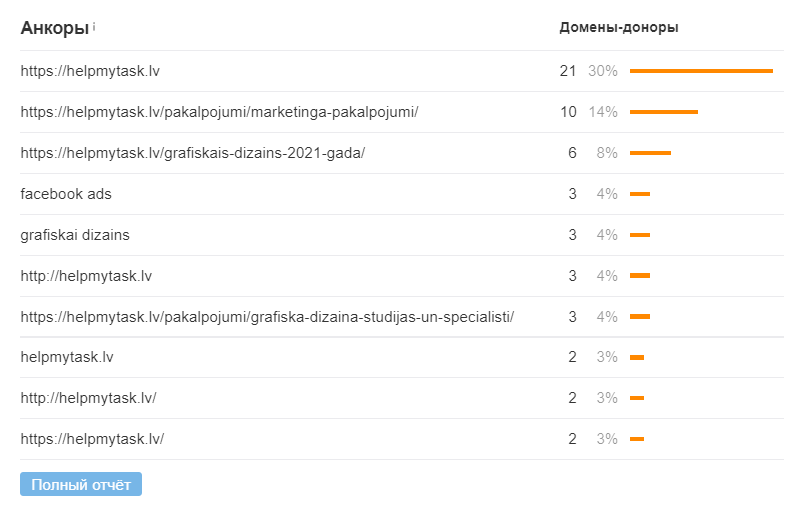The image size is (806, 511).
Task: Click the donor count 6 for grafiskais-dizains row
Action: coord(572,153)
